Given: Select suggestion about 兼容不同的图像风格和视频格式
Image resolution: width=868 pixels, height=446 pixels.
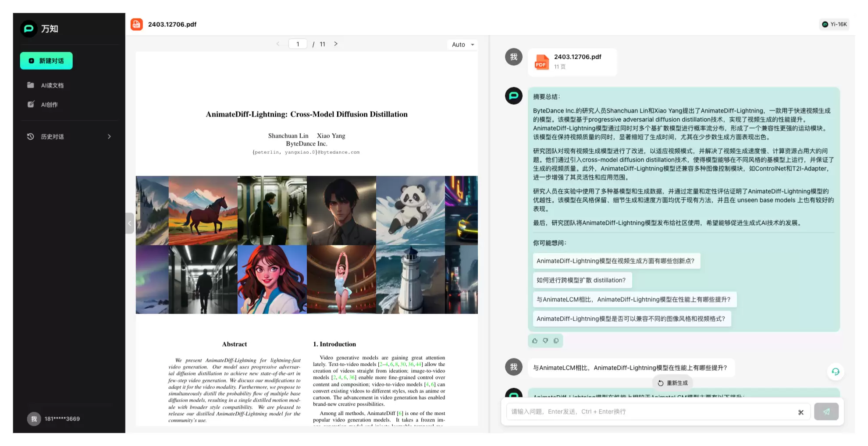Looking at the screenshot, I should (632, 319).
